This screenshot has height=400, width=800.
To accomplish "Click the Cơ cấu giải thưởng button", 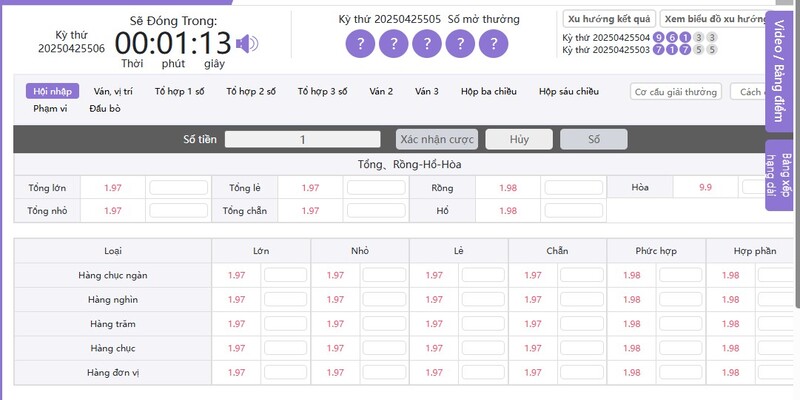I will click(676, 92).
